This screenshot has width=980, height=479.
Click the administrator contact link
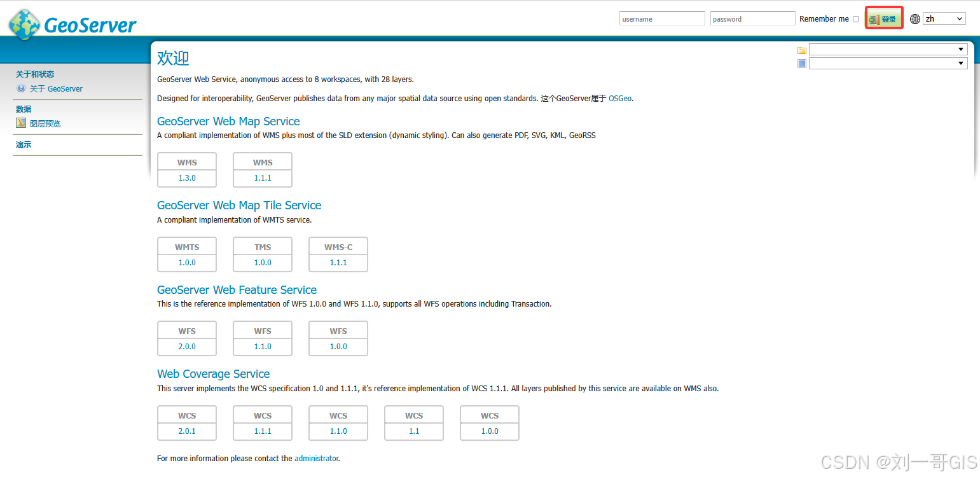point(316,458)
